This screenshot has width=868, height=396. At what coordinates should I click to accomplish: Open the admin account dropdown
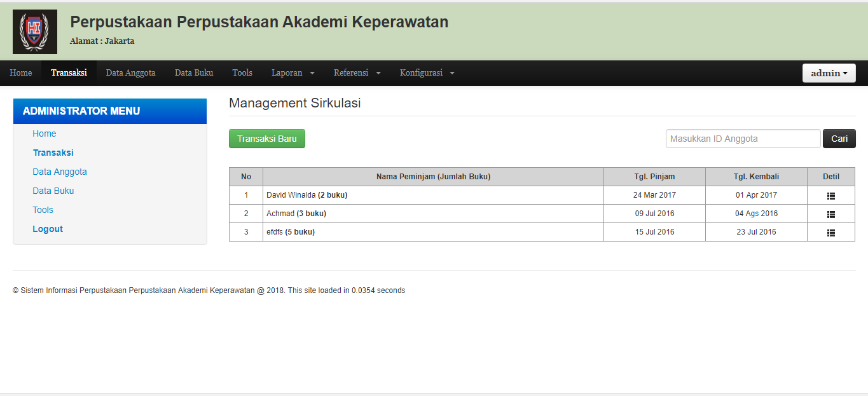pos(828,72)
